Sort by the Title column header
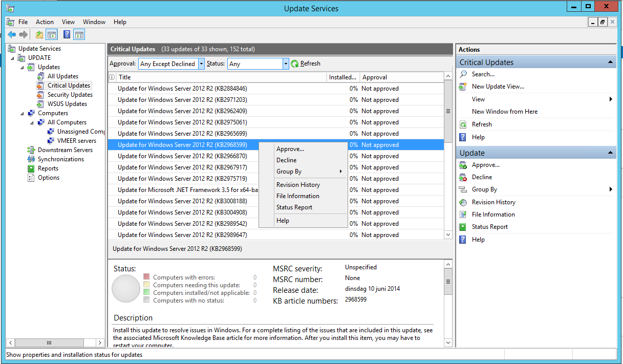This screenshot has width=623, height=364. [x=221, y=77]
